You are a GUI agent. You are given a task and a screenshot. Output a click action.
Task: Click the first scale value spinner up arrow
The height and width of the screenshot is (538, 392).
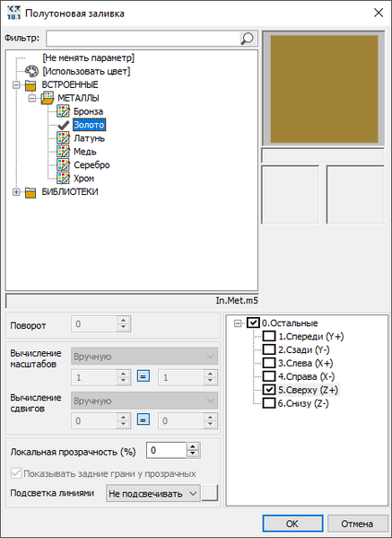point(124,374)
